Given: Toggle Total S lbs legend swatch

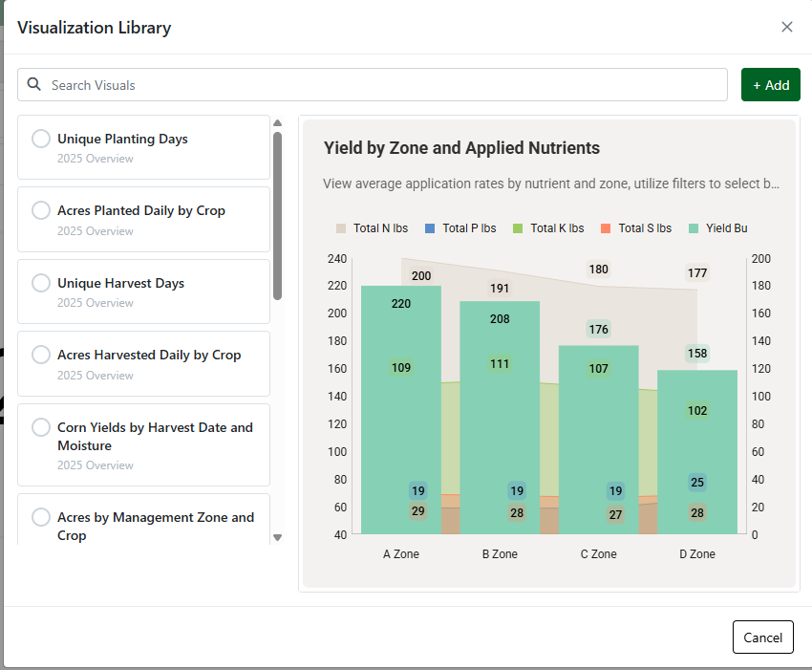Looking at the screenshot, I should click(606, 228).
